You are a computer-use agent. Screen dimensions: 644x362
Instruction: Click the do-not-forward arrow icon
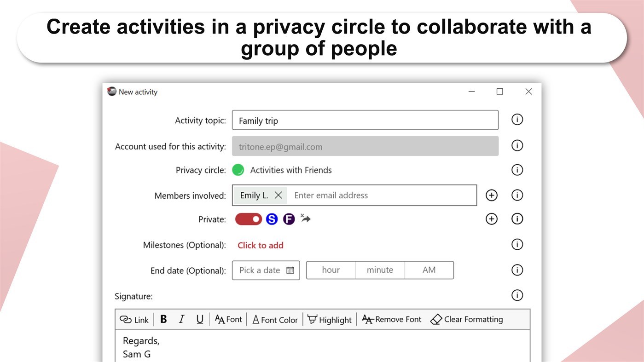[x=305, y=219]
